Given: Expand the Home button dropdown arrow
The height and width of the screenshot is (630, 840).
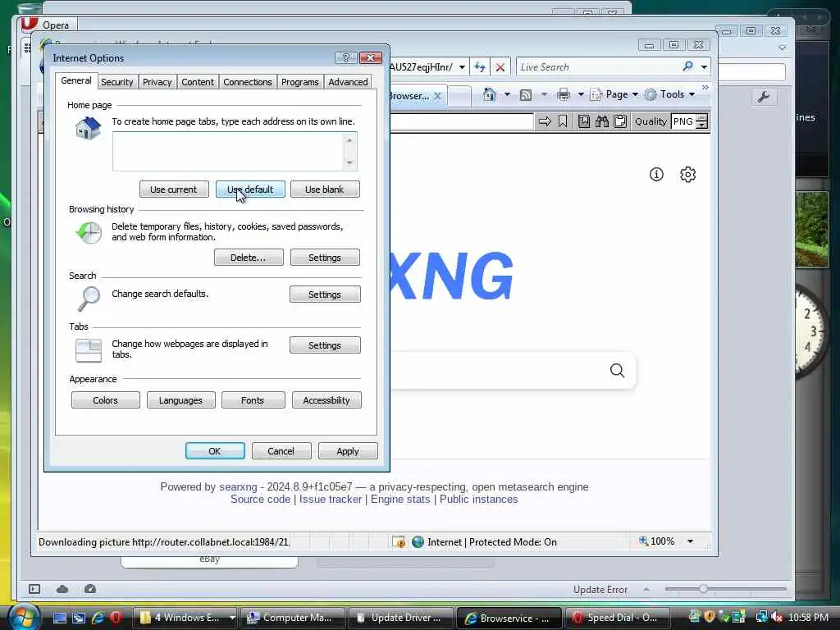Looking at the screenshot, I should point(507,95).
